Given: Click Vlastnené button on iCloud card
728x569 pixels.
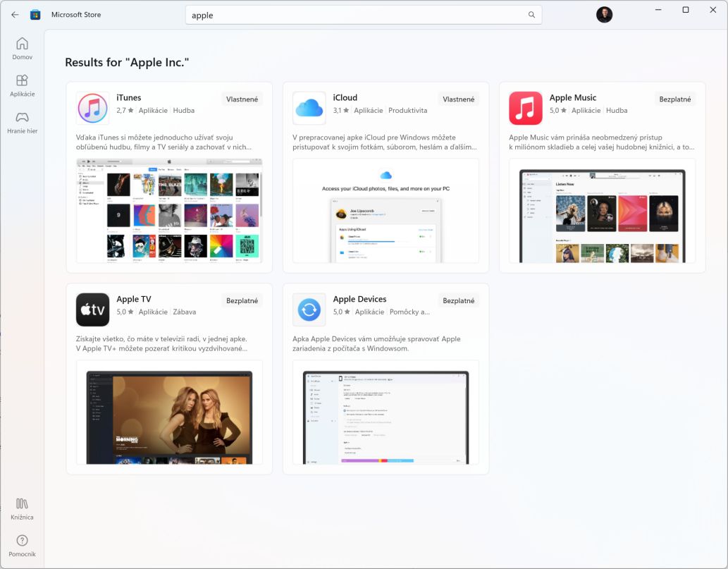Looking at the screenshot, I should (458, 99).
